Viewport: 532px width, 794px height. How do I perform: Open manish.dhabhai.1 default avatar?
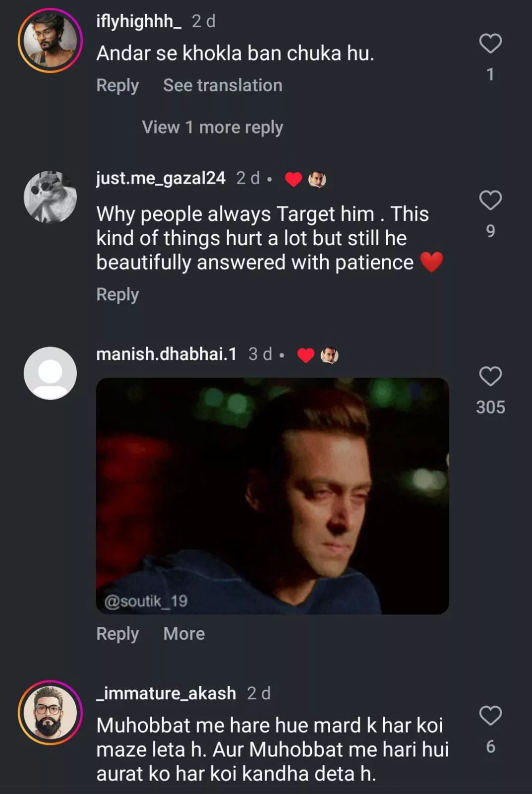coord(50,373)
